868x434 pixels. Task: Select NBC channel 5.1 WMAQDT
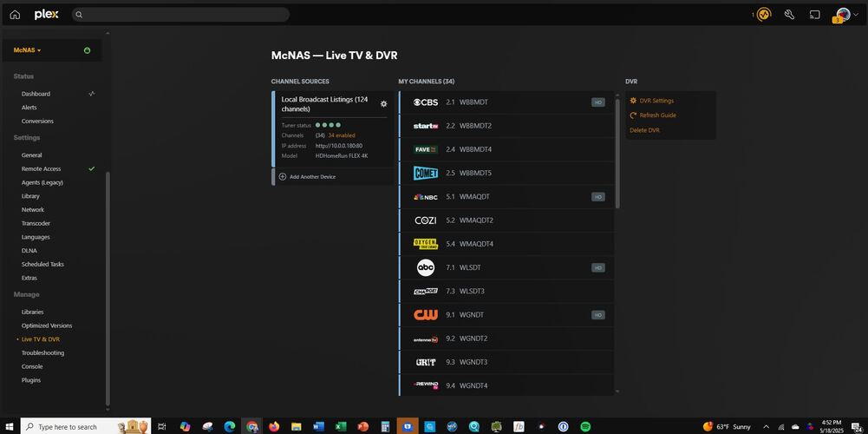(x=506, y=197)
